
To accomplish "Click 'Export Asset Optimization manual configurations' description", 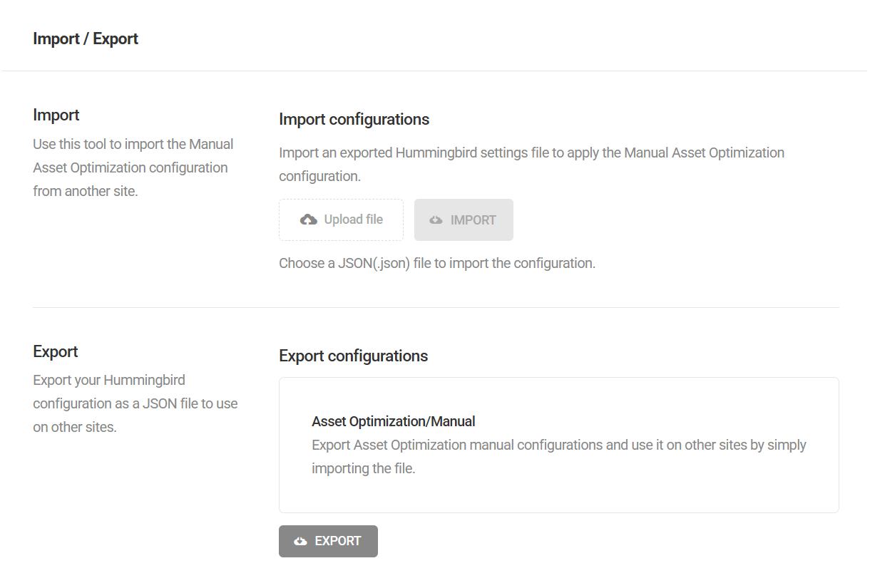I will (559, 457).
